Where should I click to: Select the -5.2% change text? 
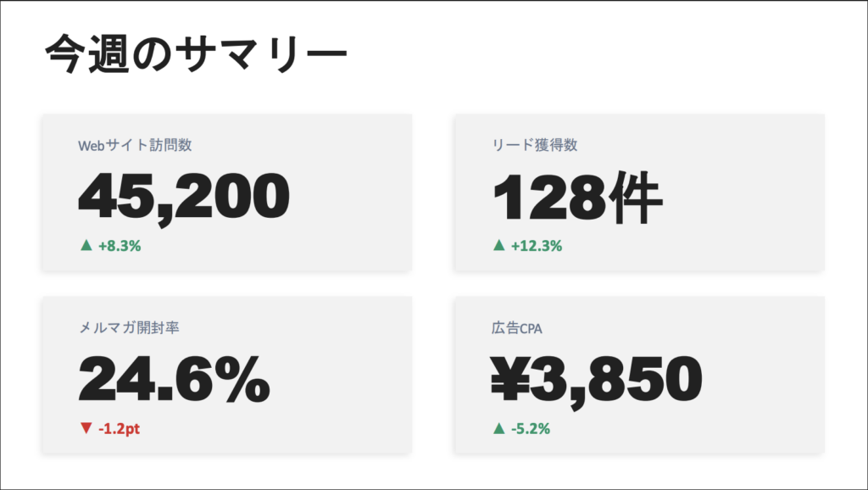(x=531, y=428)
